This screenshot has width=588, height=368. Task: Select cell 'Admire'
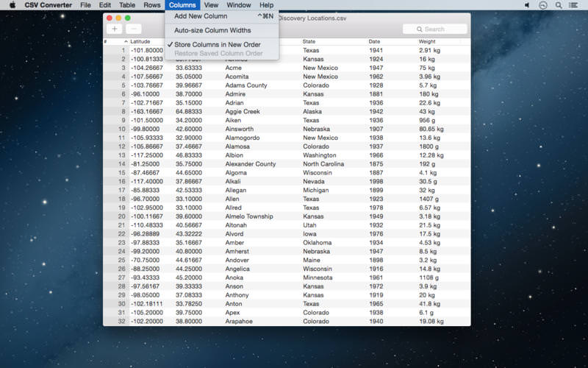point(235,94)
